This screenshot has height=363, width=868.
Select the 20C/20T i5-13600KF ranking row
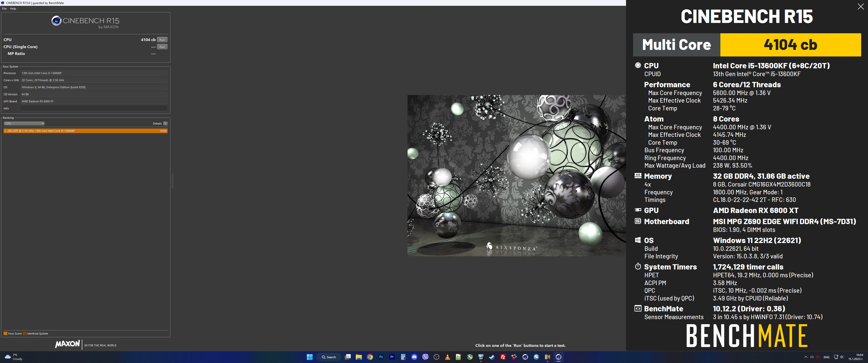[x=85, y=131]
